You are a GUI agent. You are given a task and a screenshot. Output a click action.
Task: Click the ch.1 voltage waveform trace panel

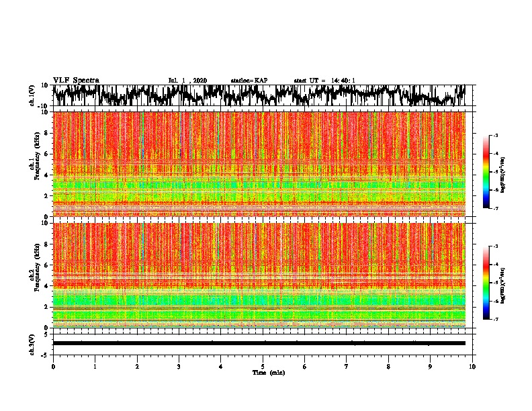point(262,95)
